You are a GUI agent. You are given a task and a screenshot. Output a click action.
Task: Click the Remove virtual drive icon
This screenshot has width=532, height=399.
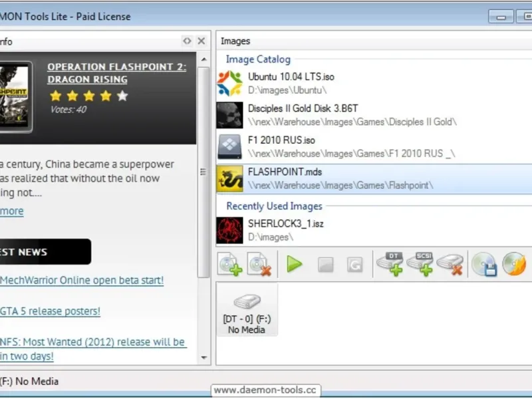pos(450,265)
